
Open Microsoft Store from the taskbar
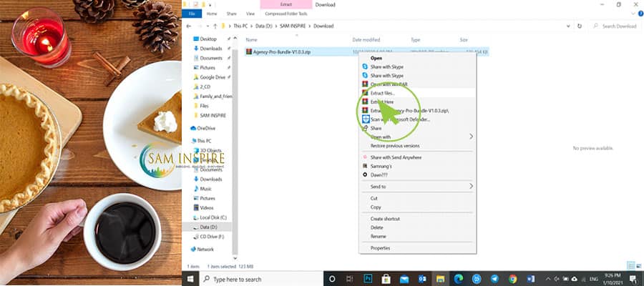(386, 279)
